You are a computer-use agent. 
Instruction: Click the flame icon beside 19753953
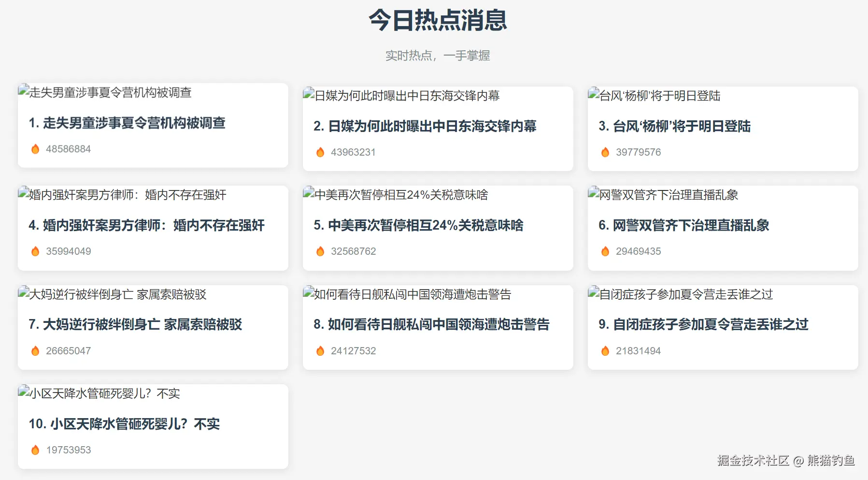[x=35, y=450]
